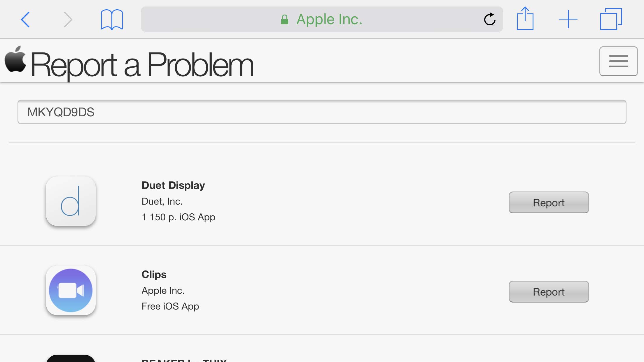644x362 pixels.
Task: Select the Duet Display title
Action: pyautogui.click(x=173, y=185)
